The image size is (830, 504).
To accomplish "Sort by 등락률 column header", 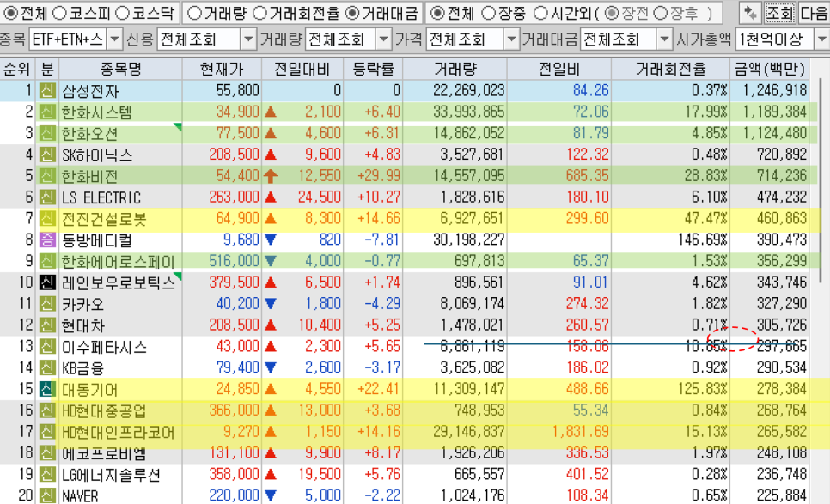I will coord(373,69).
